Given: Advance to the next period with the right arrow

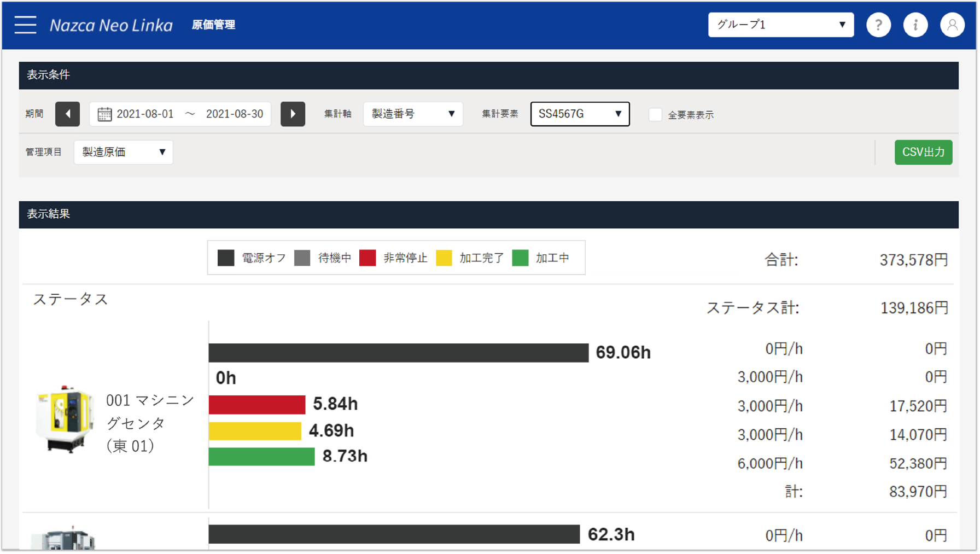Looking at the screenshot, I should pyautogui.click(x=293, y=114).
